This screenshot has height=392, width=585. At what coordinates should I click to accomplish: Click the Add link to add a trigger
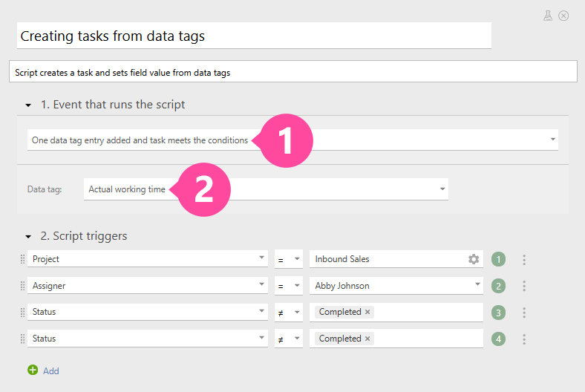pyautogui.click(x=50, y=370)
